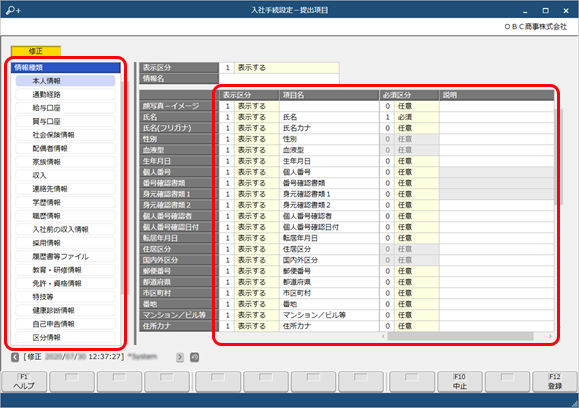Screen dimensions: 579x408
Task: Click F10 中止 to cancel
Action: [460, 381]
